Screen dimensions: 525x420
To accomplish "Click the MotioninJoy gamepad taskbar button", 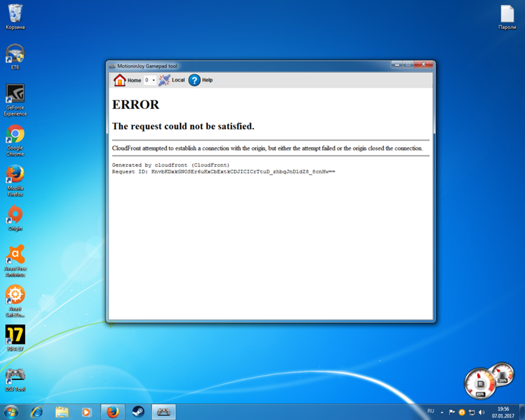I will pyautogui.click(x=163, y=412).
